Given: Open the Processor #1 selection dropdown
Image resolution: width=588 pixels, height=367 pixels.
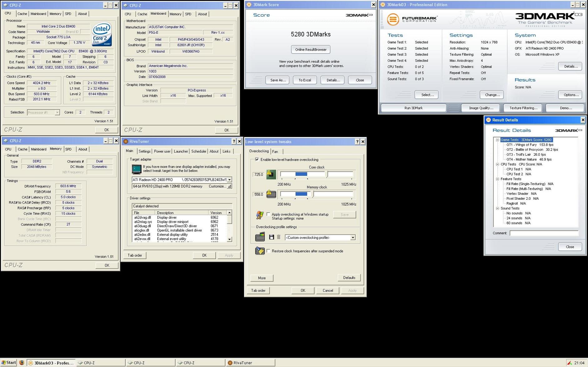Looking at the screenshot, I should point(57,112).
